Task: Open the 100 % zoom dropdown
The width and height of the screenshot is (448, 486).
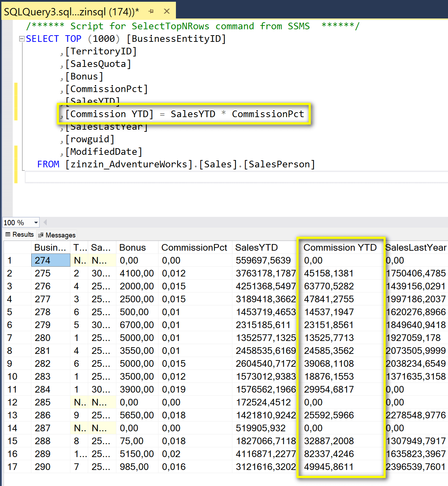Action: point(36,222)
